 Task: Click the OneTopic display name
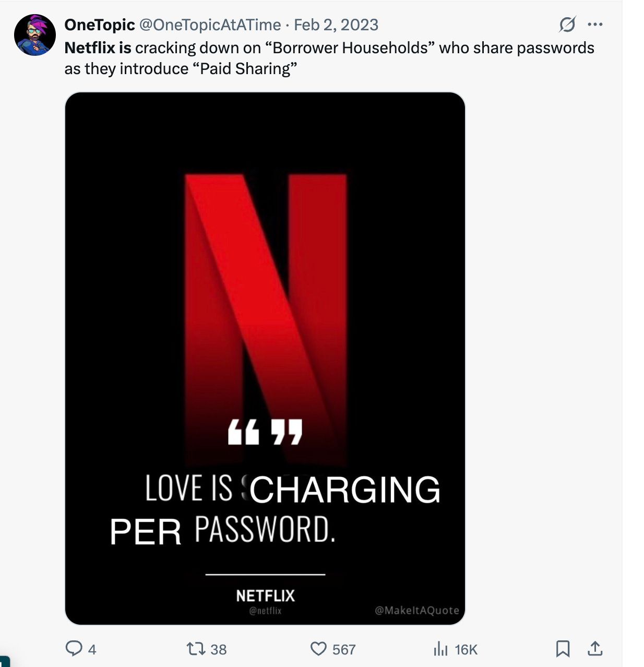point(100,25)
